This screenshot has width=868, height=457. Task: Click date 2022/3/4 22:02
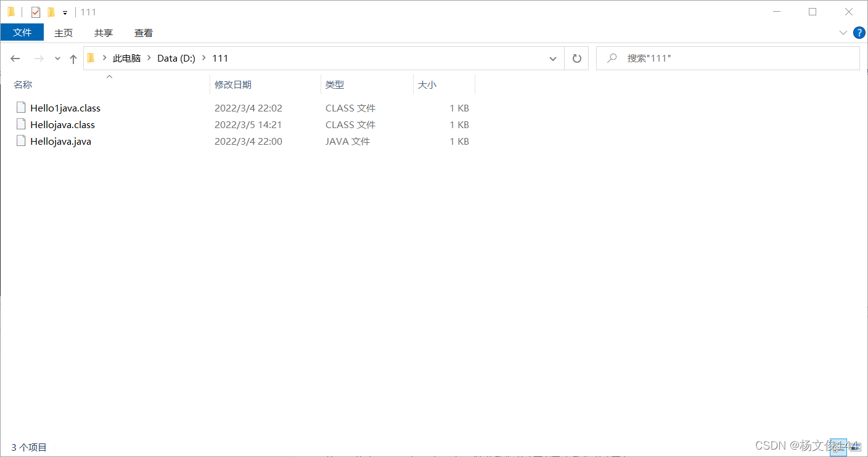pos(248,108)
